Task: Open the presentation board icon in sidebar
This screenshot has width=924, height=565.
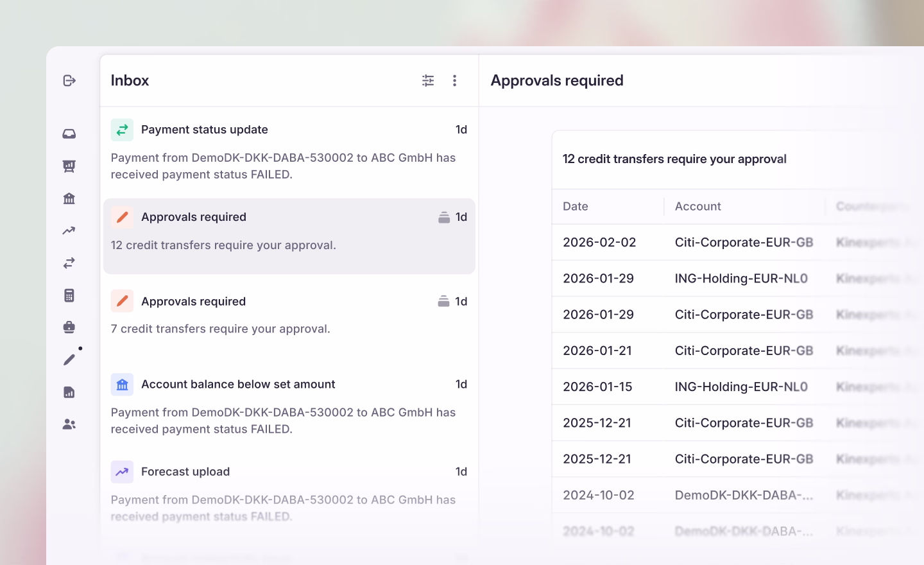Action: tap(69, 166)
